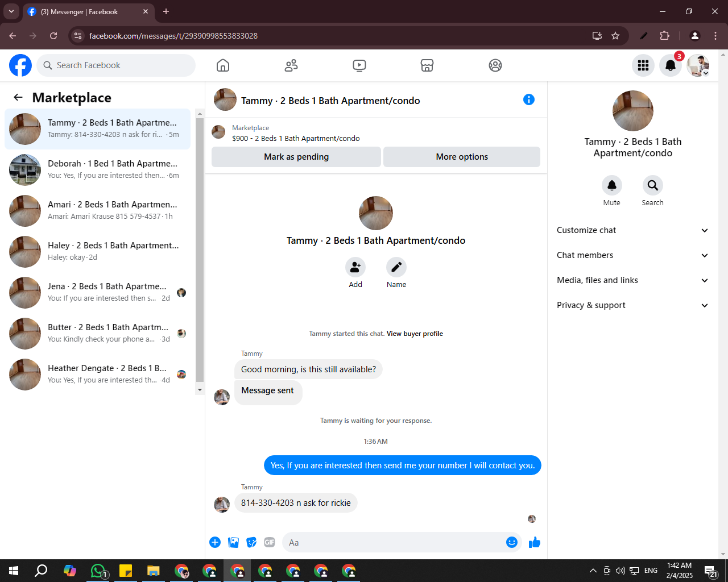Viewport: 728px width, 582px height.
Task: Open Jena conversation in list
Action: [x=98, y=293]
